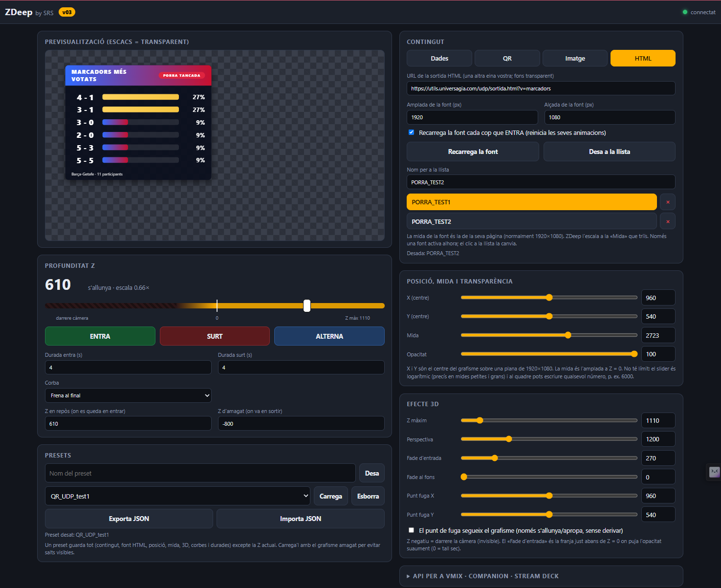Switch to the Imatge tab
Image resolution: width=721 pixels, height=588 pixels.
point(575,58)
